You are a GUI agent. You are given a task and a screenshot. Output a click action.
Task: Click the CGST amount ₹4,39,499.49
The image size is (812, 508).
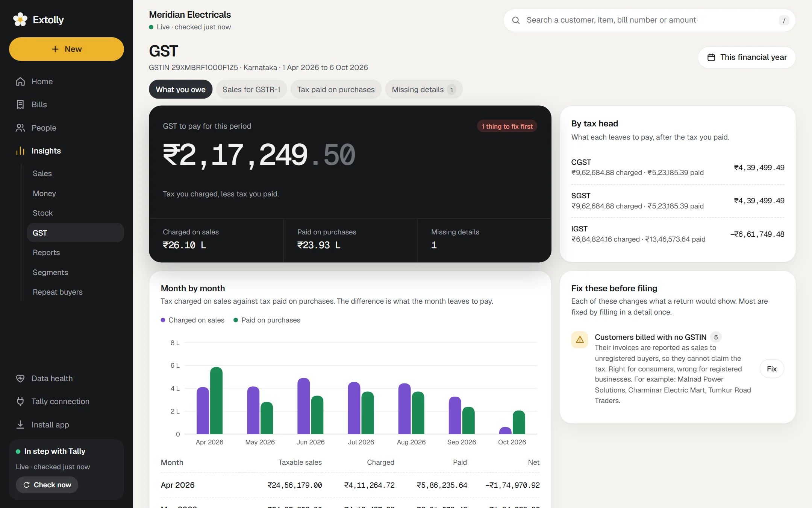pos(759,167)
